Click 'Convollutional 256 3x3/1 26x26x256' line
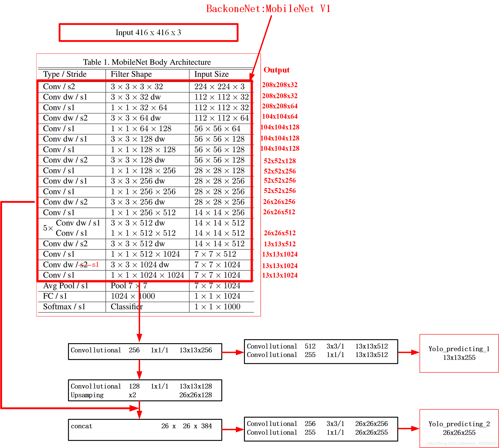Screen dimensions: 499x448 click(317, 424)
